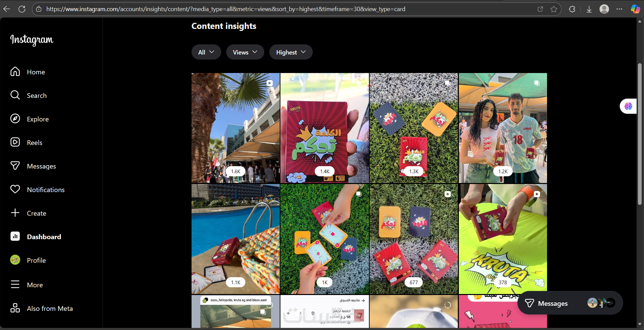This screenshot has height=330, width=644.
Task: Open the Dashboard chart icon
Action: pos(15,236)
